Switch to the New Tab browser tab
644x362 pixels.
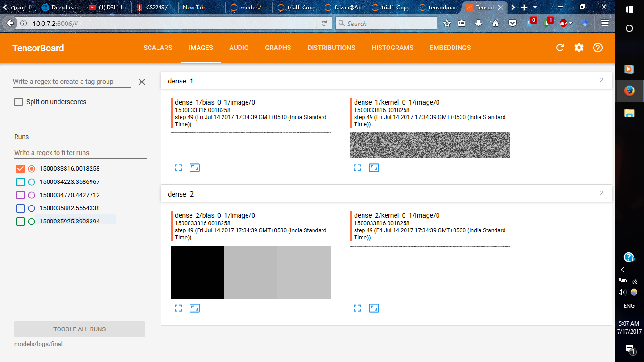pyautogui.click(x=201, y=7)
